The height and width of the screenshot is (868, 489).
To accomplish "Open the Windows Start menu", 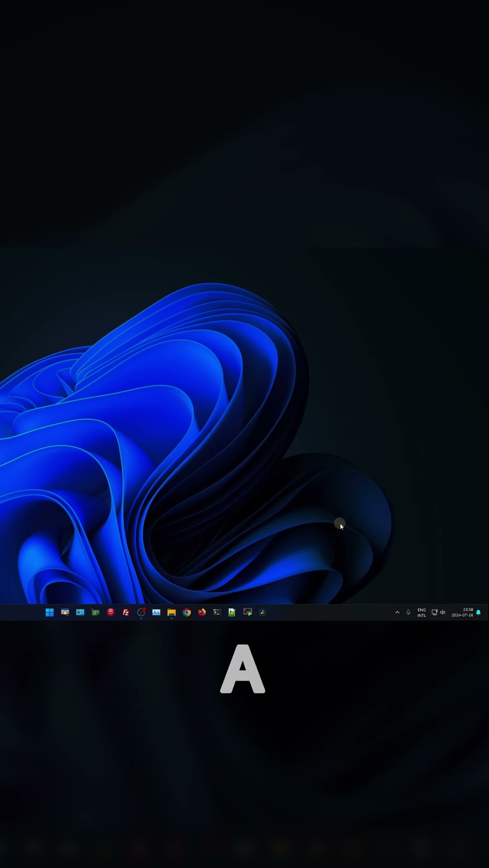I will click(50, 612).
